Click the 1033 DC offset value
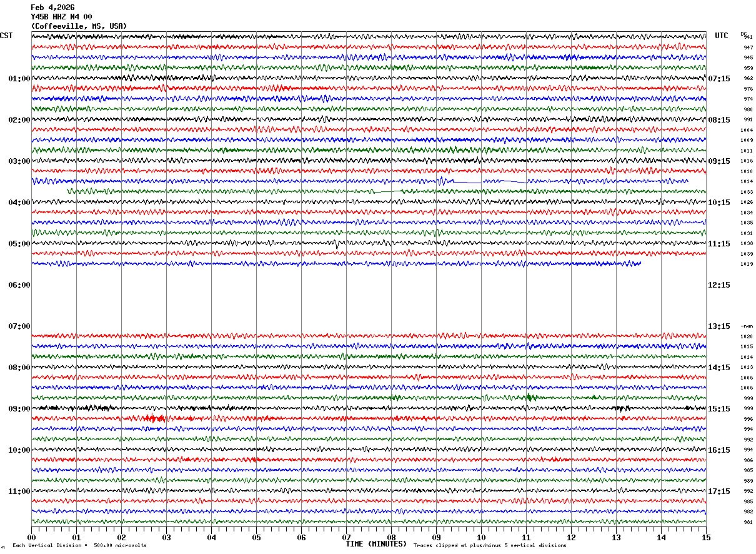This screenshot has width=756, height=554. click(747, 192)
